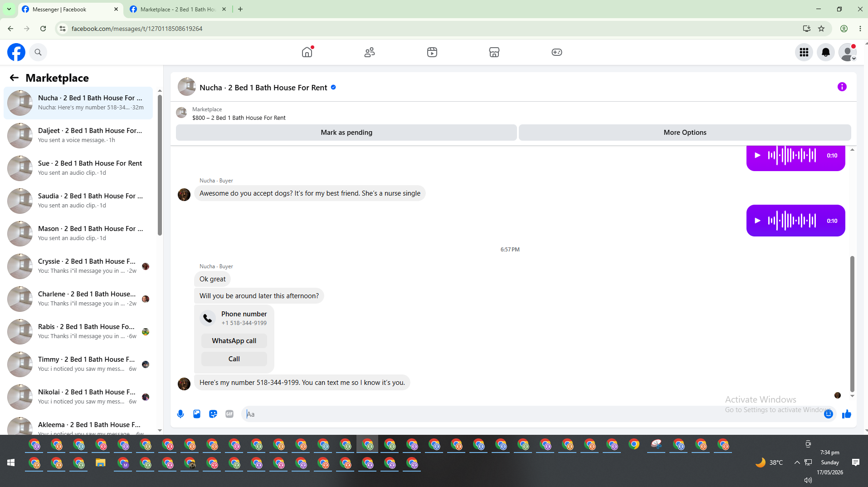Viewport: 868px width, 487px height.
Task: Open a new browser tab
Action: 240,9
